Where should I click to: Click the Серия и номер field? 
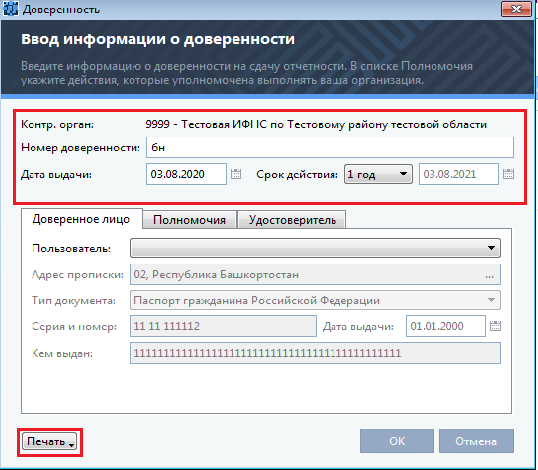[x=223, y=326]
